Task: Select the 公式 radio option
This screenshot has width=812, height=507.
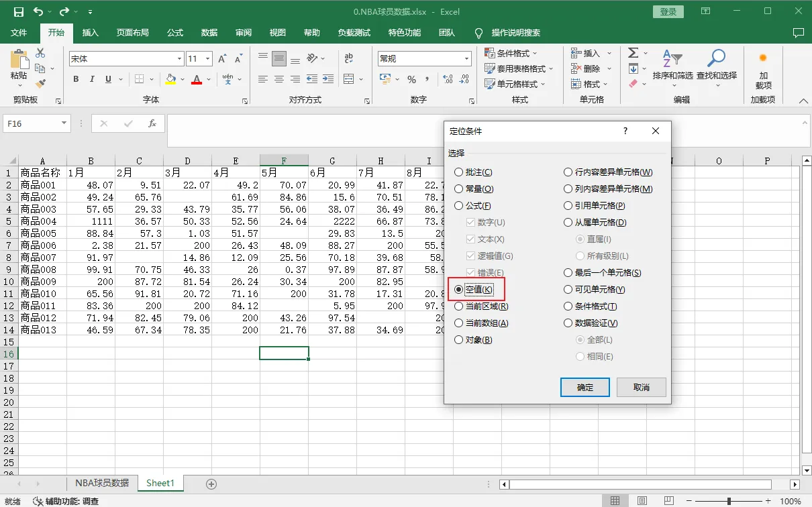Action: [x=473, y=206]
